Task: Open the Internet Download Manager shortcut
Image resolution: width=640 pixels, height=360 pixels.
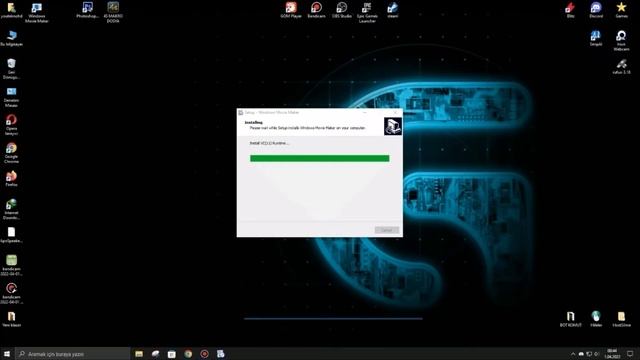Action: tap(11, 209)
